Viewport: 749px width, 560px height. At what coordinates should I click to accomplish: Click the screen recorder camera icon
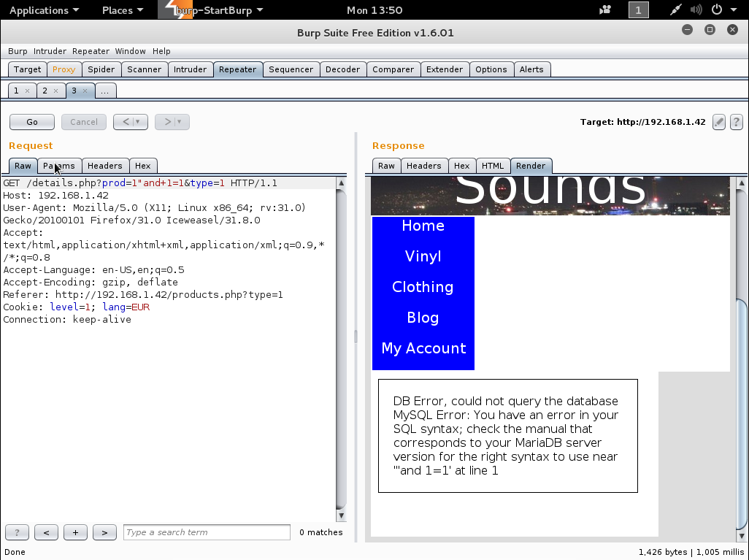(605, 10)
